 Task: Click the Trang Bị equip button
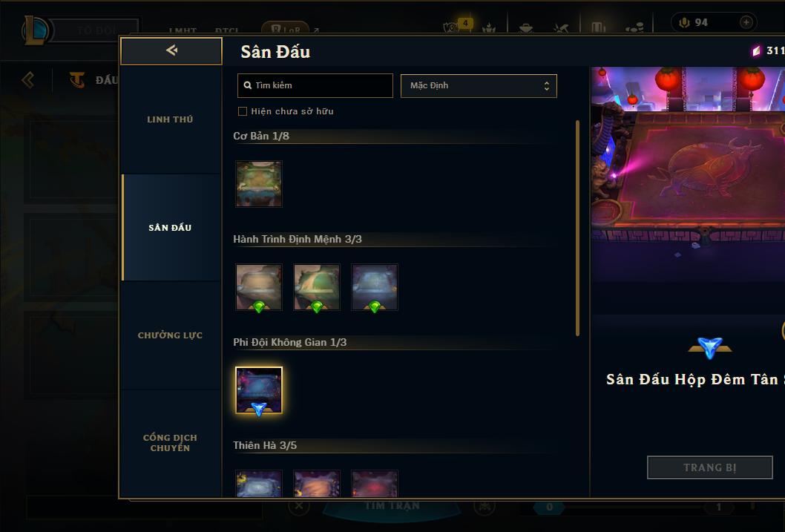(709, 467)
